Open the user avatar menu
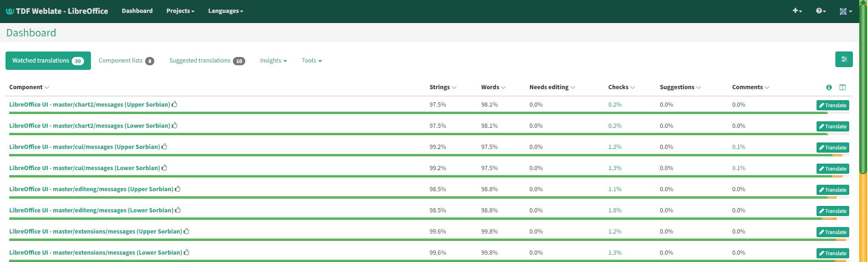 pos(845,11)
